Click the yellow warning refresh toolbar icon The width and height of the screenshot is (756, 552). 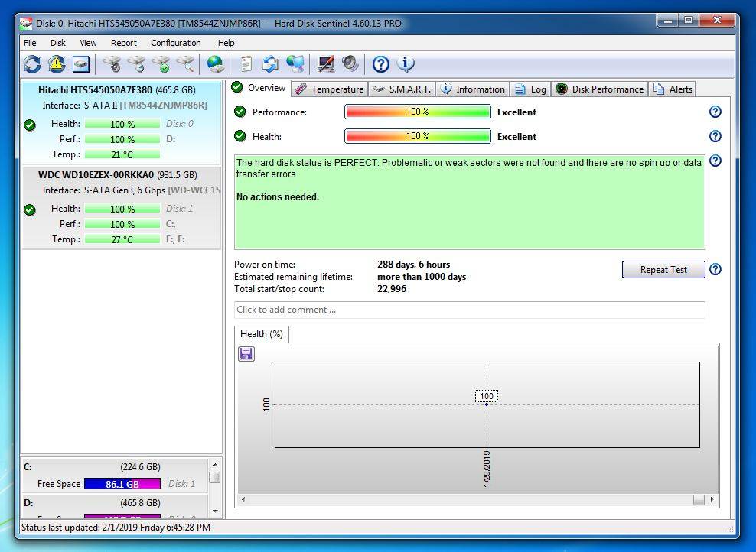tap(57, 64)
